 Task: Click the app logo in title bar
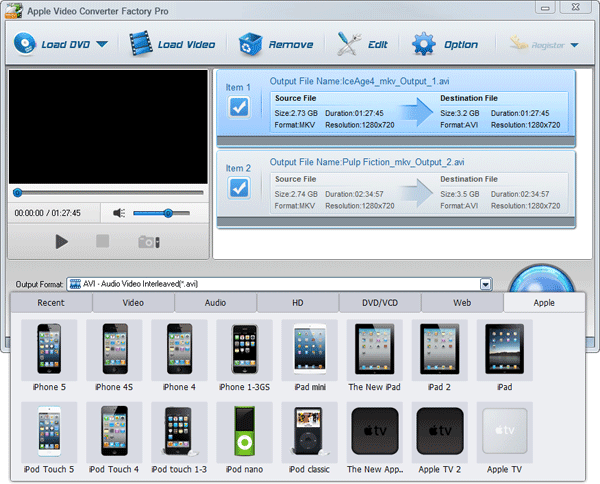pos(13,10)
